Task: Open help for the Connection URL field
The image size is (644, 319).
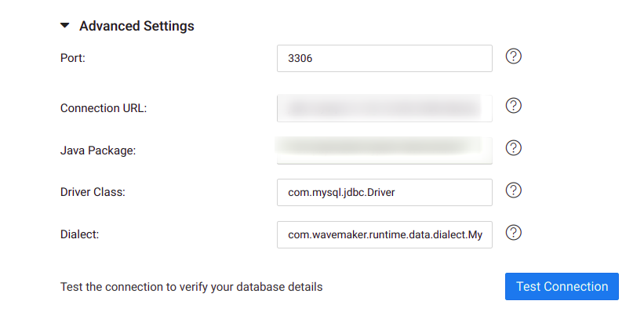Action: [514, 106]
